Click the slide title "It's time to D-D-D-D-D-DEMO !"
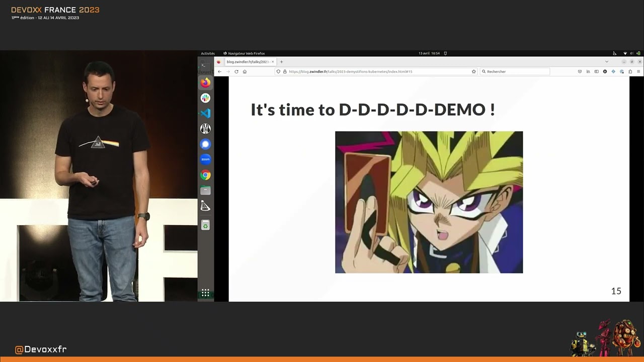Screen dimensions: 644x362 tap(373, 110)
